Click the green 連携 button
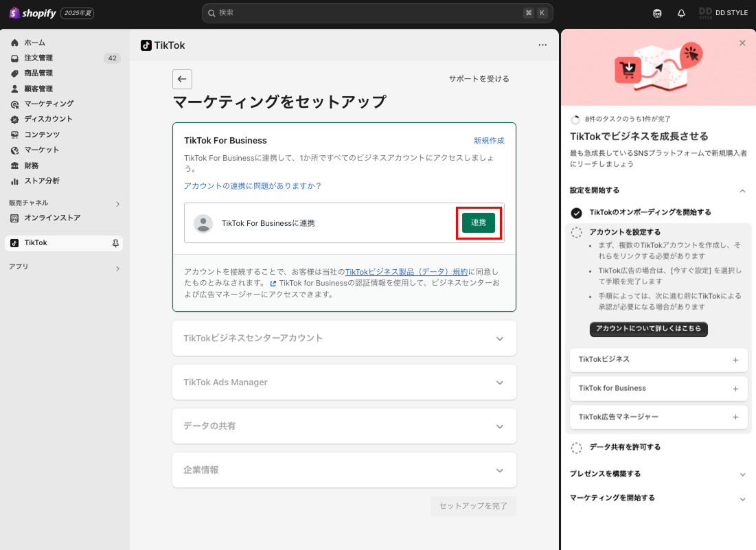The image size is (756, 550). pos(479,222)
